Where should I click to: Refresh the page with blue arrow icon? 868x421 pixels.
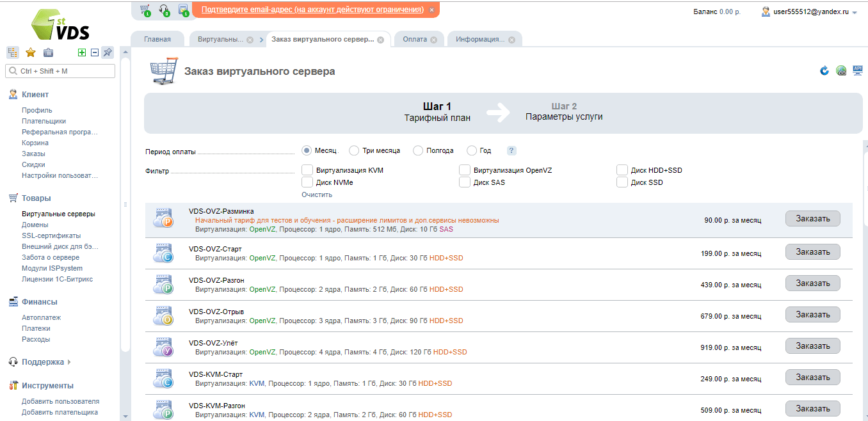coord(824,71)
